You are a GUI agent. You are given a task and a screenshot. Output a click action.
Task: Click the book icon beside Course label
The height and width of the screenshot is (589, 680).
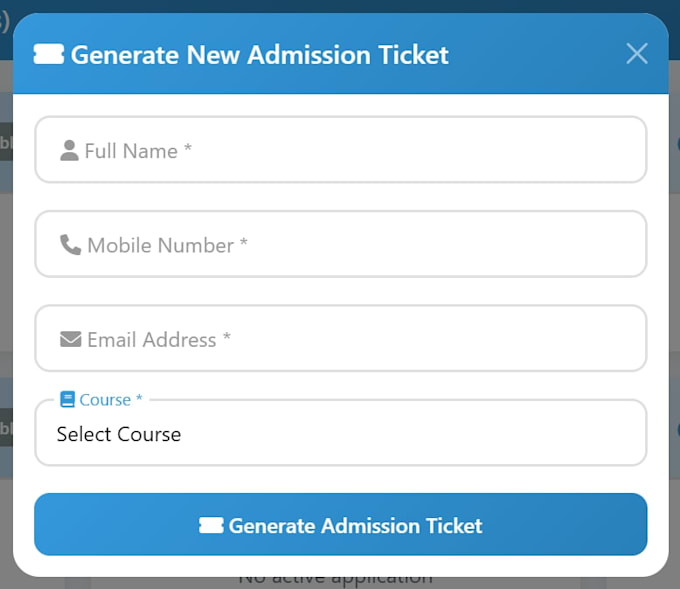click(67, 399)
